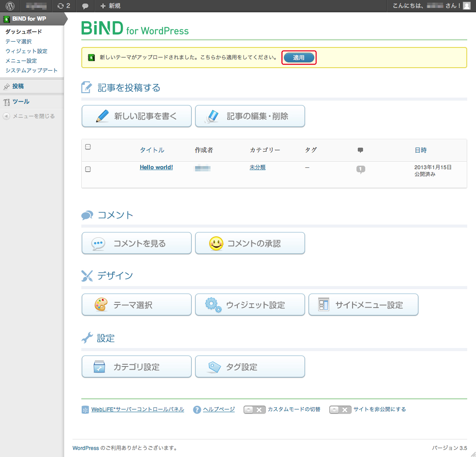Click the タグ設定 button

(250, 366)
